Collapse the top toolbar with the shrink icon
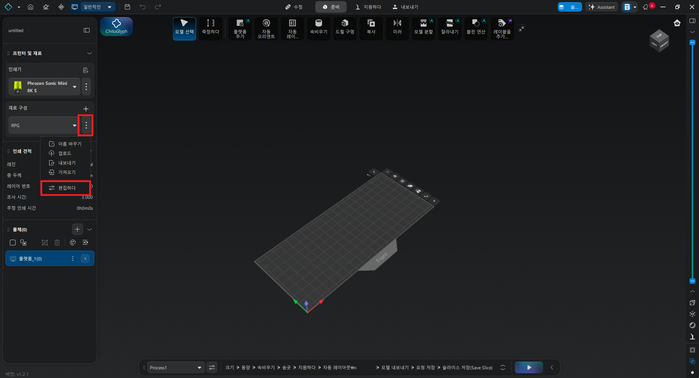Image resolution: width=699 pixels, height=378 pixels. pyautogui.click(x=522, y=29)
